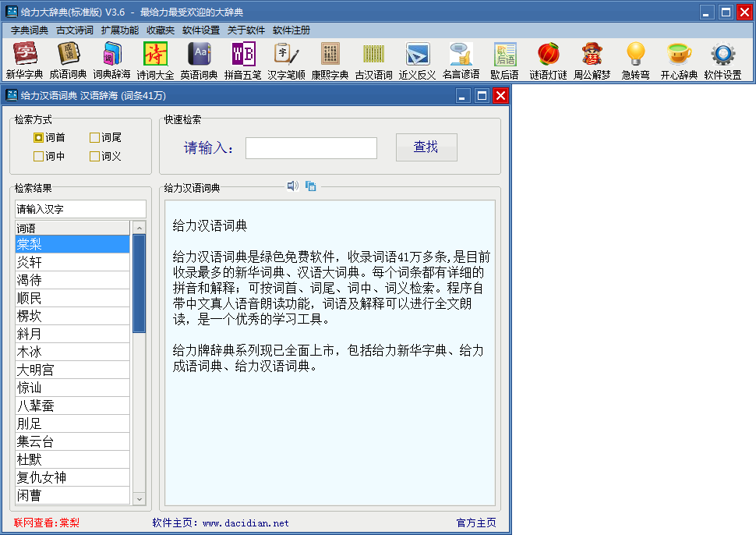The height and width of the screenshot is (535, 756).
Task: Select the 词尾 search mode
Action: click(95, 137)
